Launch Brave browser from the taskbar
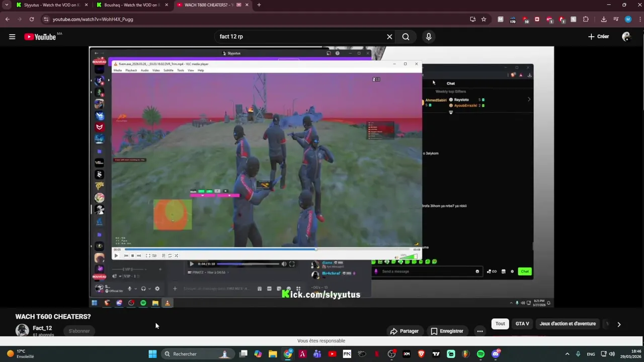The width and height of the screenshot is (644, 362). point(421,354)
